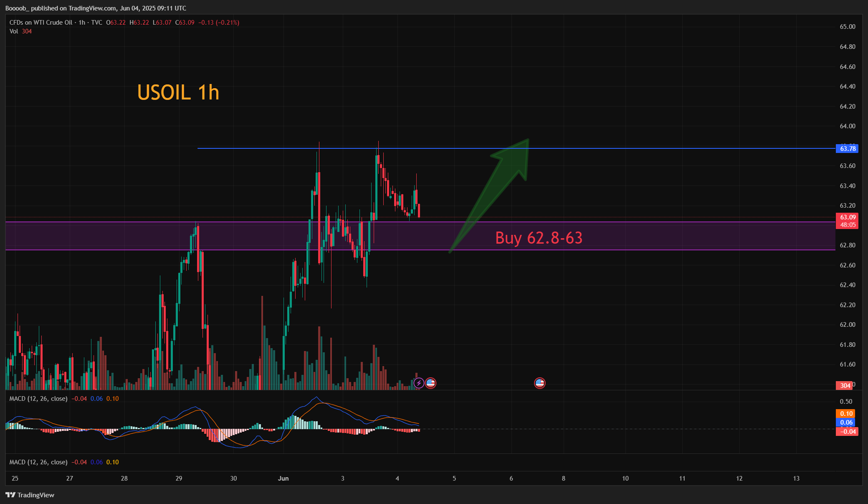Click the red -0.04 MACD value label on the right axis

847,431
